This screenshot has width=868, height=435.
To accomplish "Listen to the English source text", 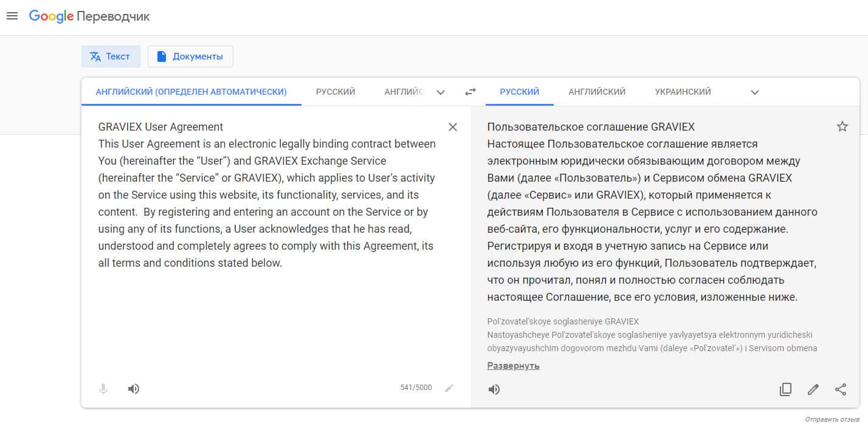I will pyautogui.click(x=134, y=389).
